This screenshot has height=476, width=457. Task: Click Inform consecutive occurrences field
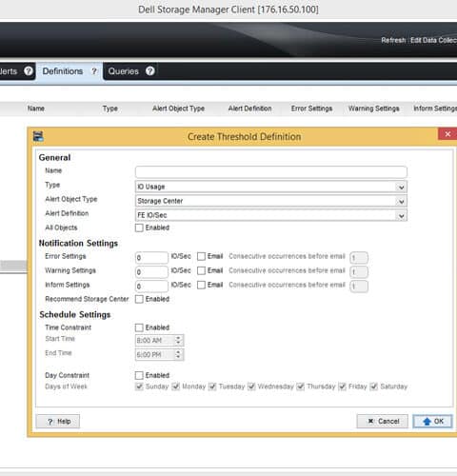(x=359, y=287)
